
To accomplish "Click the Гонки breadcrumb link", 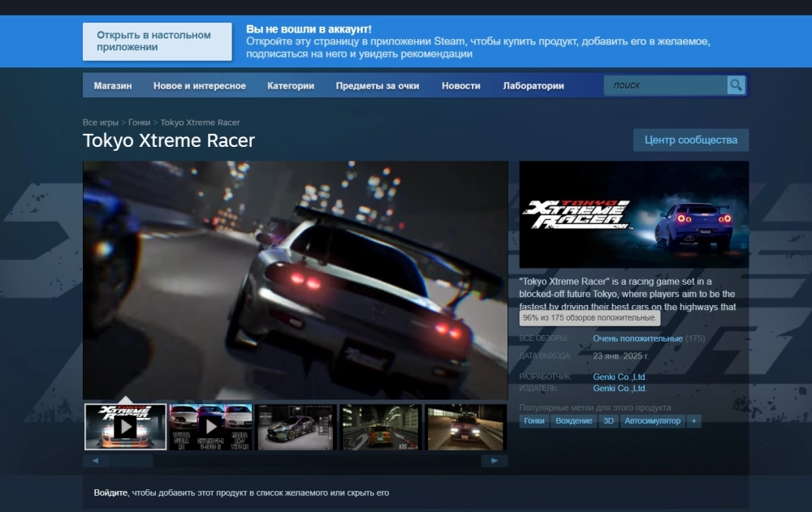I will point(139,123).
